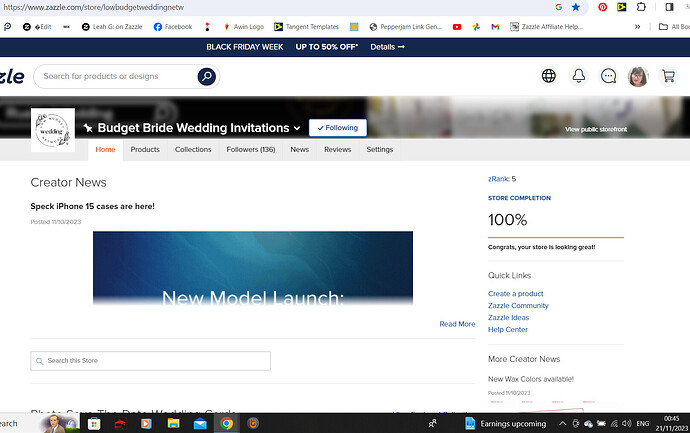The height and width of the screenshot is (433, 690).
Task: Click View public storefront link
Action: pyautogui.click(x=596, y=129)
